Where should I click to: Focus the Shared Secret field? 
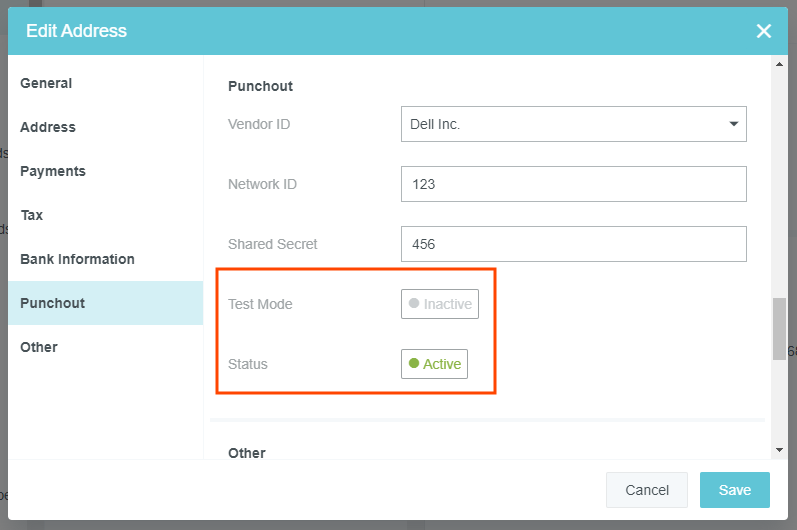pyautogui.click(x=573, y=244)
